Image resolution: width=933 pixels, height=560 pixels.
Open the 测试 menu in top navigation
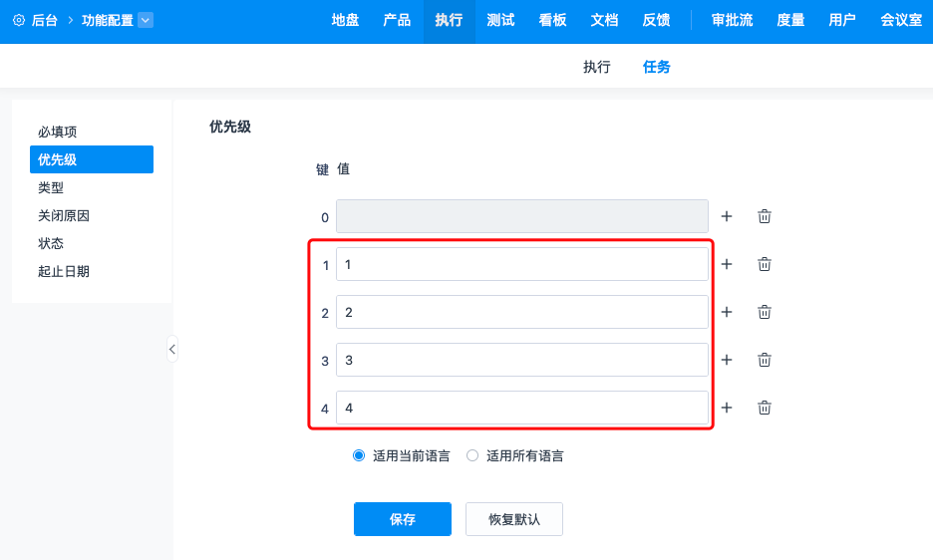501,20
